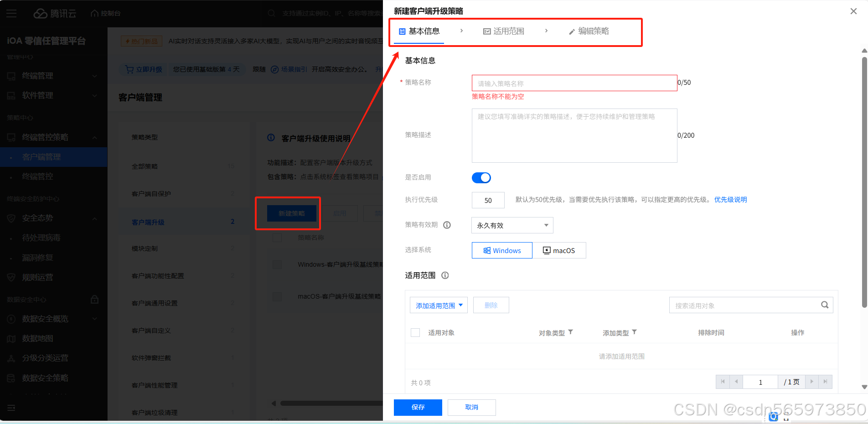
Task: Open the 软件管理 sidebar section
Action: 11,95
